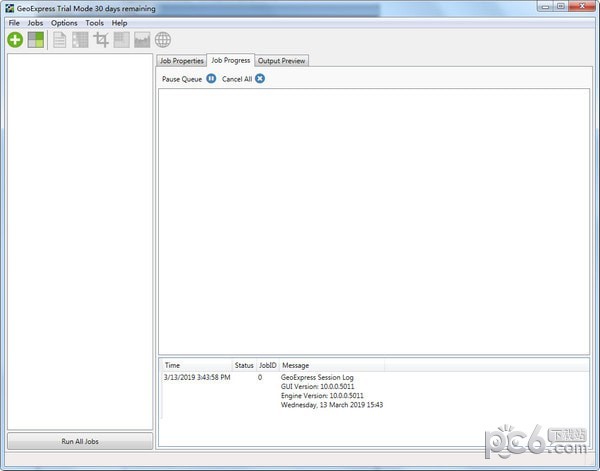600x471 pixels.
Task: Click the Time column header
Action: coord(197,365)
